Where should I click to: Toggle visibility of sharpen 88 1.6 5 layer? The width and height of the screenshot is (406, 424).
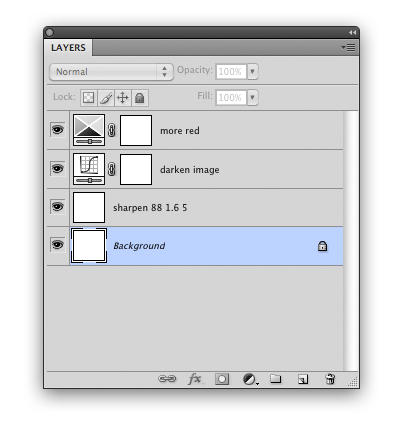(58, 207)
